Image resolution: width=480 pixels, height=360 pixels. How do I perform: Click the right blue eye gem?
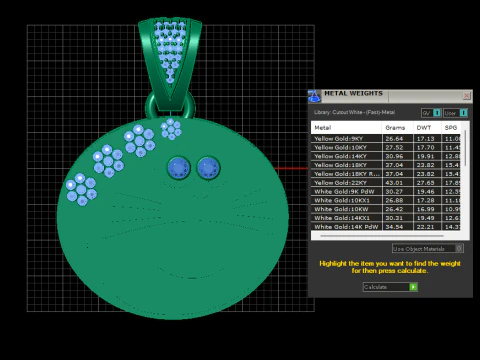(208, 168)
